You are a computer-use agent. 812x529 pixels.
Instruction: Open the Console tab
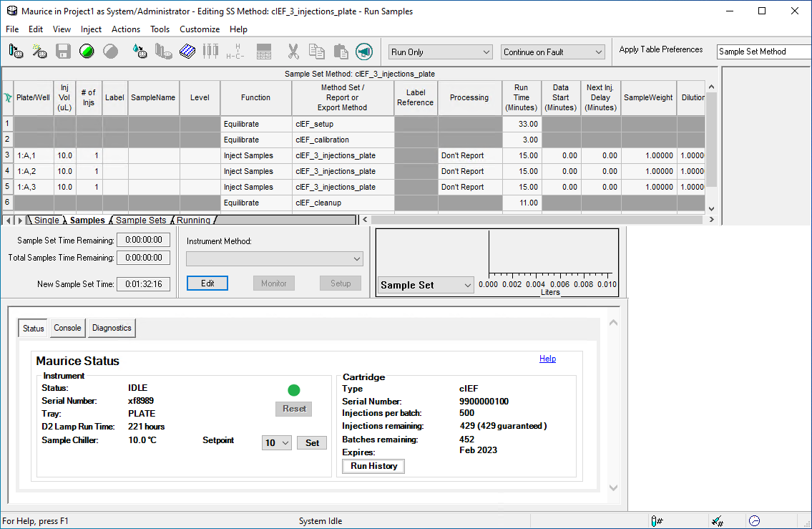click(x=67, y=328)
